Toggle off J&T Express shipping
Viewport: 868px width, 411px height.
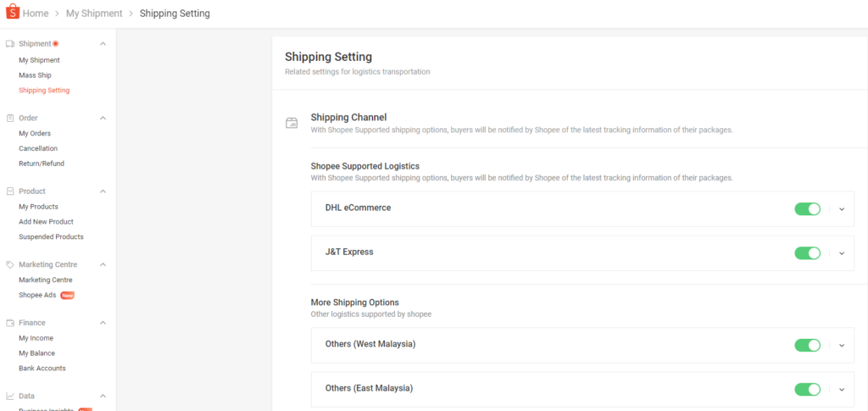click(808, 253)
